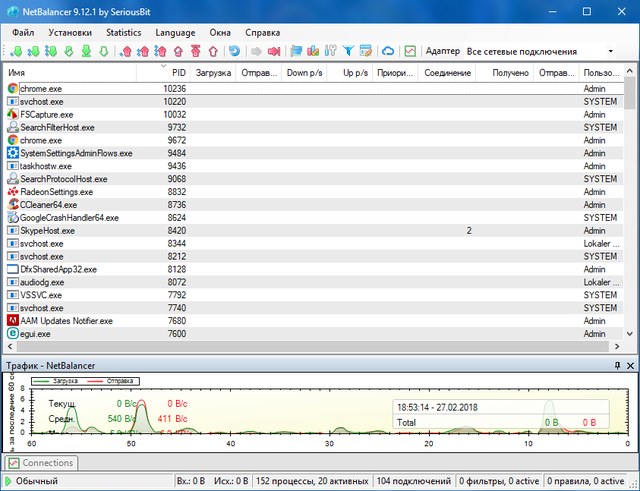Click the green traffic chart toolbar icon

(410, 51)
